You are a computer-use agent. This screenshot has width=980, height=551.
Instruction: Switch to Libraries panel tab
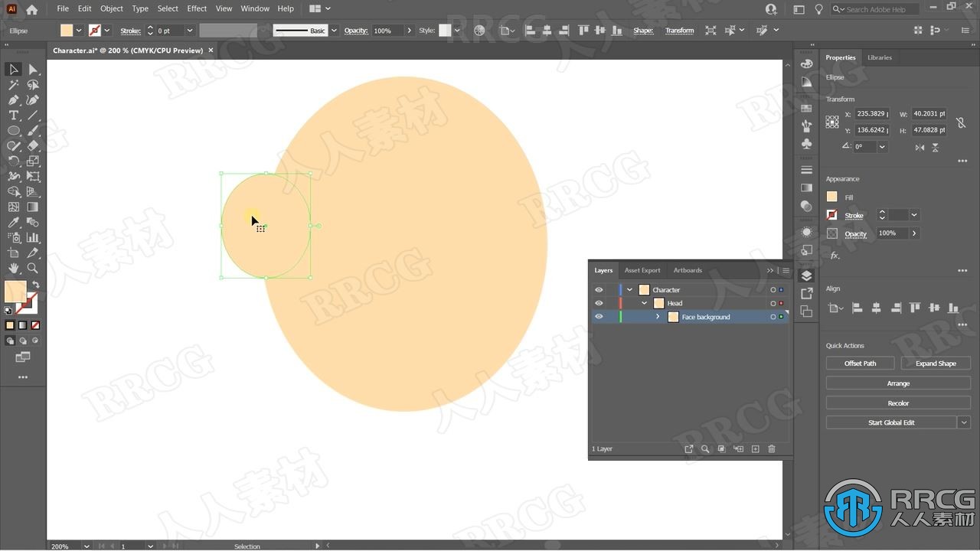tap(880, 57)
